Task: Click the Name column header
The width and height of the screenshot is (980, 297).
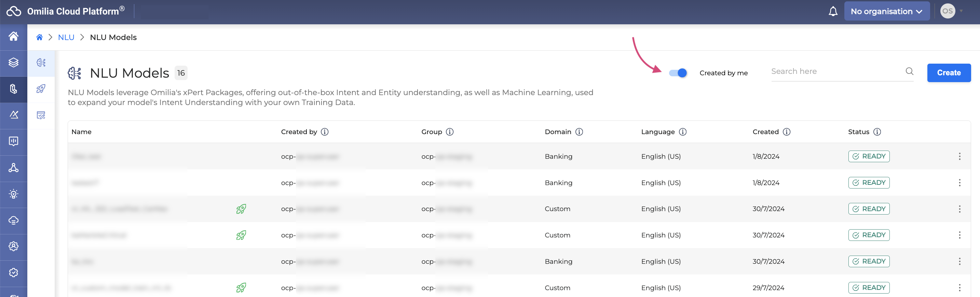Action: (x=81, y=132)
